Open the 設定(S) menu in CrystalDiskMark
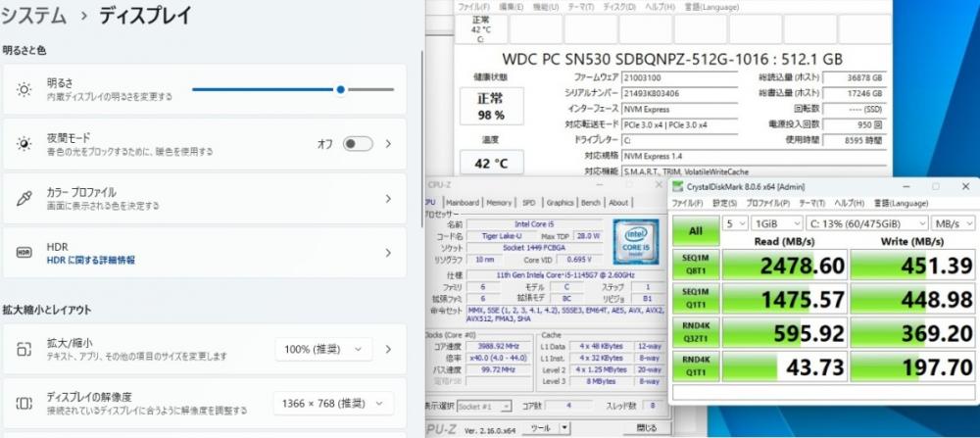The height and width of the screenshot is (438, 980). 725,203
